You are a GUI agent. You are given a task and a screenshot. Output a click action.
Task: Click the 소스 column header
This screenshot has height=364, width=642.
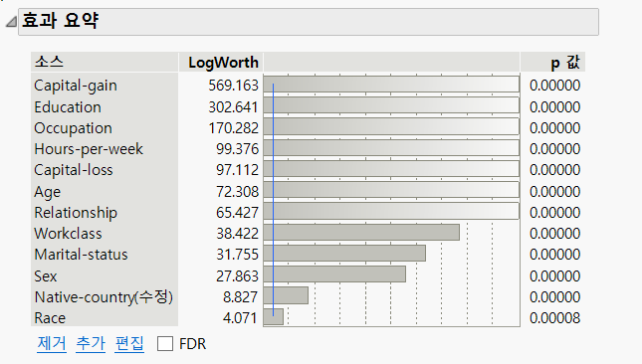coord(105,63)
